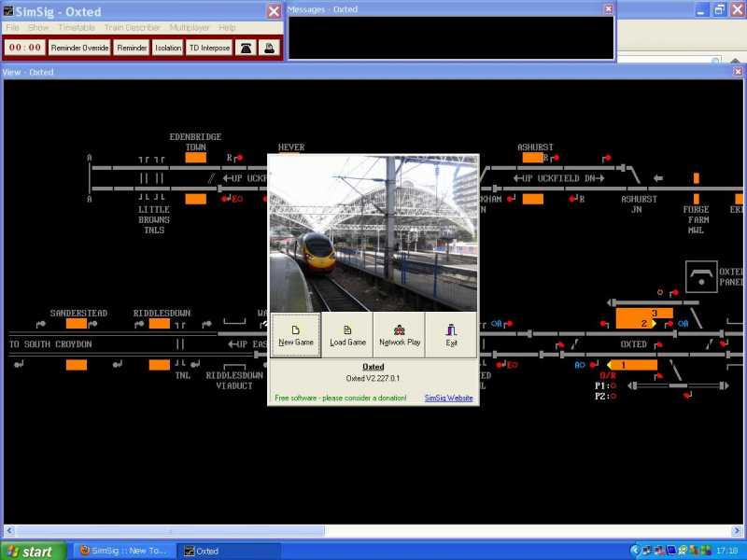Image resolution: width=747 pixels, height=560 pixels.
Task: Click the Edenbridge Town upper platform block
Action: [195, 158]
